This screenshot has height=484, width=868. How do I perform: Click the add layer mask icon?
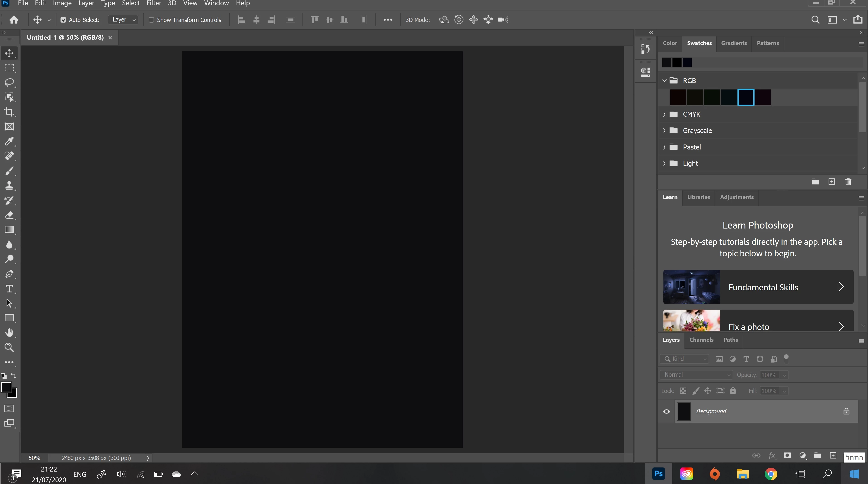[787, 455]
